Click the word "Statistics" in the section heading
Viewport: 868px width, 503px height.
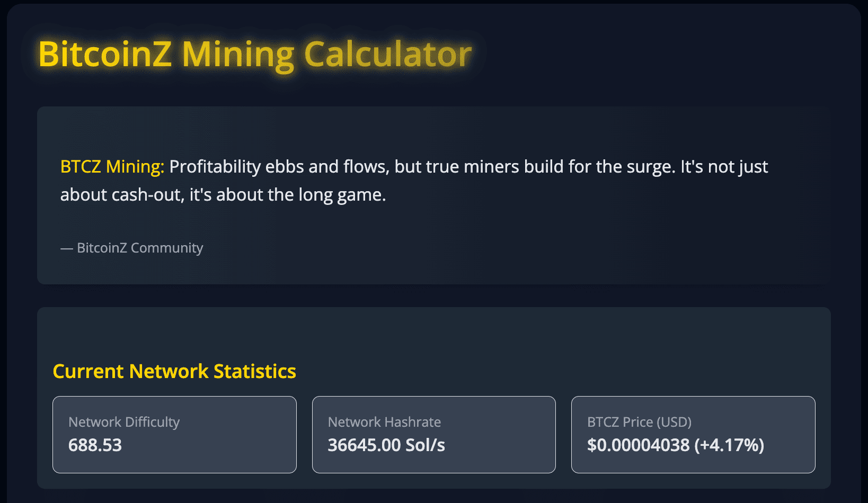[x=255, y=371]
